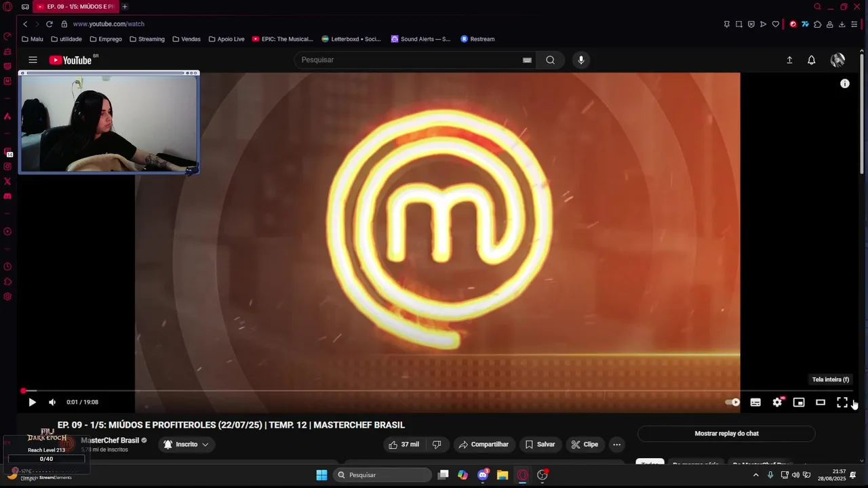
Task: Click the youtube.com/watch address bar
Action: pos(108,24)
